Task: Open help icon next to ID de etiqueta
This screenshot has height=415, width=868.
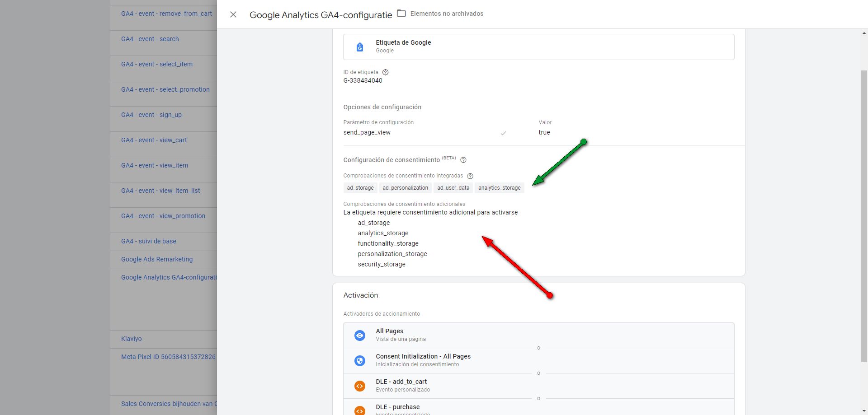Action: (x=385, y=72)
